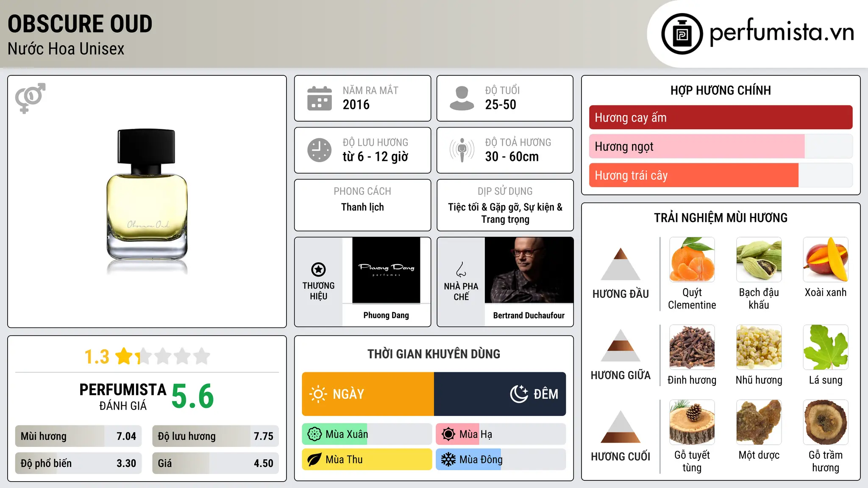
Task: Click the Hương giữa pyramid icon
Action: pos(620,345)
